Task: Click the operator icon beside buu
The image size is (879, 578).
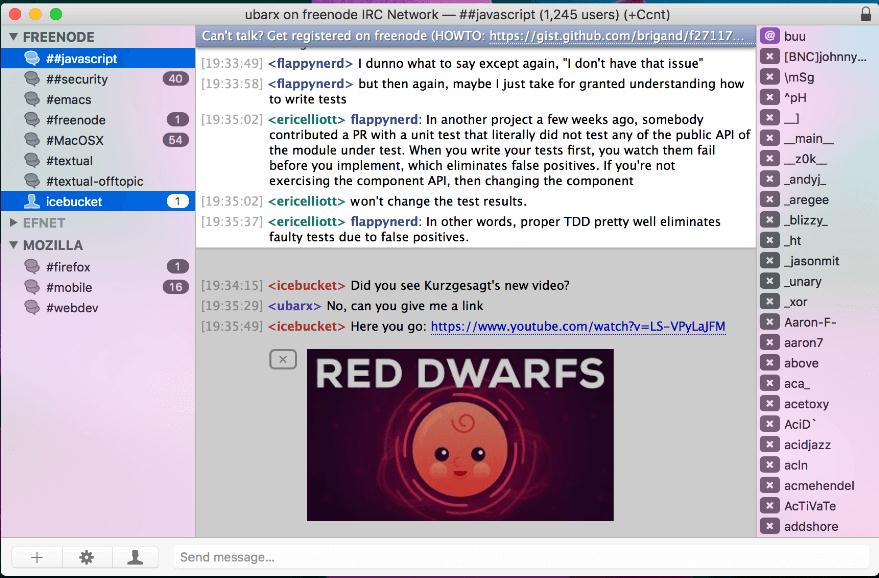Action: [x=770, y=36]
